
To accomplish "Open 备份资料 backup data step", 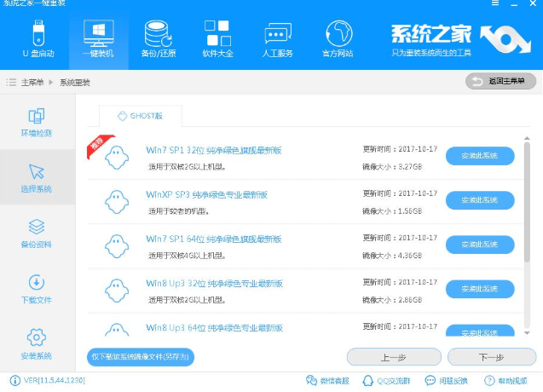I will click(x=37, y=233).
